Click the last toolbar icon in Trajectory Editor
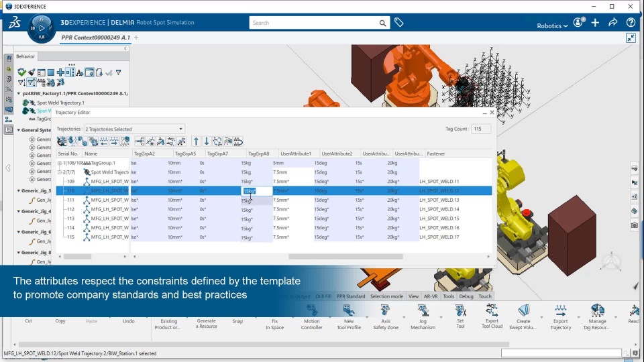This screenshot has height=362, width=644. tap(239, 141)
